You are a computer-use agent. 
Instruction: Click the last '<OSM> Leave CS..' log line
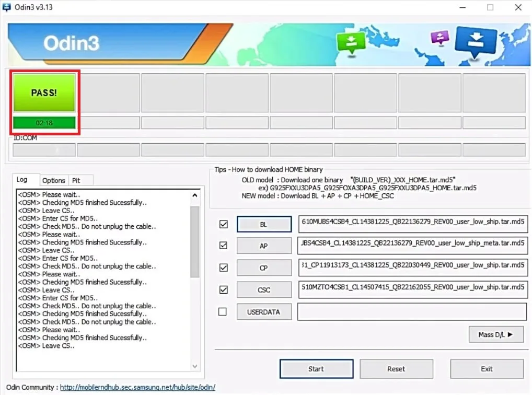click(x=46, y=346)
